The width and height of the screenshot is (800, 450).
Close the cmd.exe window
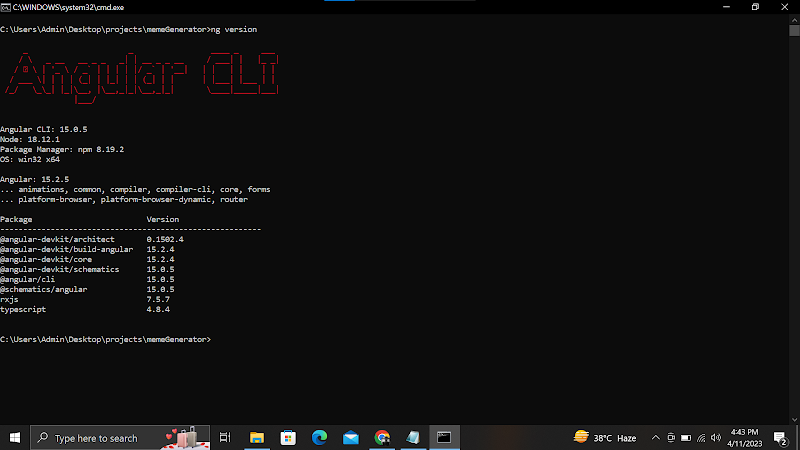tap(785, 7)
